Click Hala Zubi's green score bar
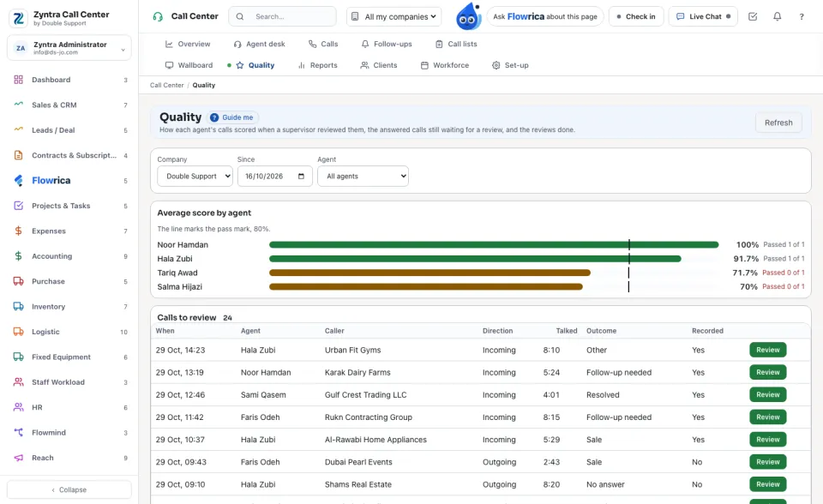Screen dimensions: 823x504 [x=475, y=259]
